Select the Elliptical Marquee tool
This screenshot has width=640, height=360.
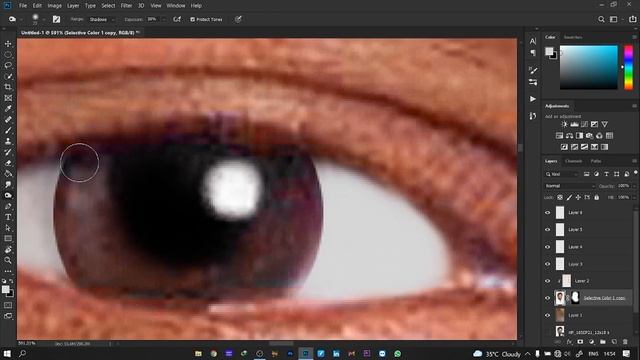pyautogui.click(x=8, y=55)
